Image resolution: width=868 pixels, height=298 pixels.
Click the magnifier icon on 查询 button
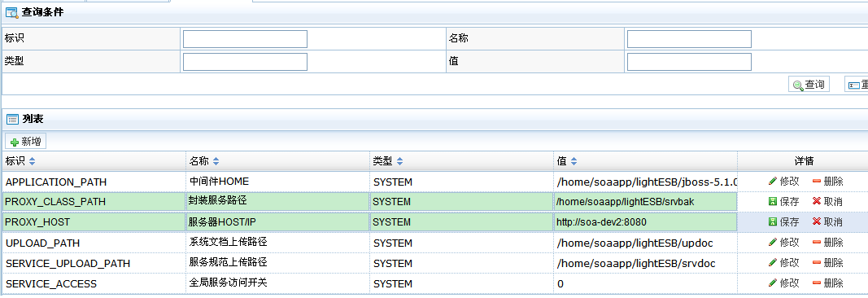click(798, 85)
